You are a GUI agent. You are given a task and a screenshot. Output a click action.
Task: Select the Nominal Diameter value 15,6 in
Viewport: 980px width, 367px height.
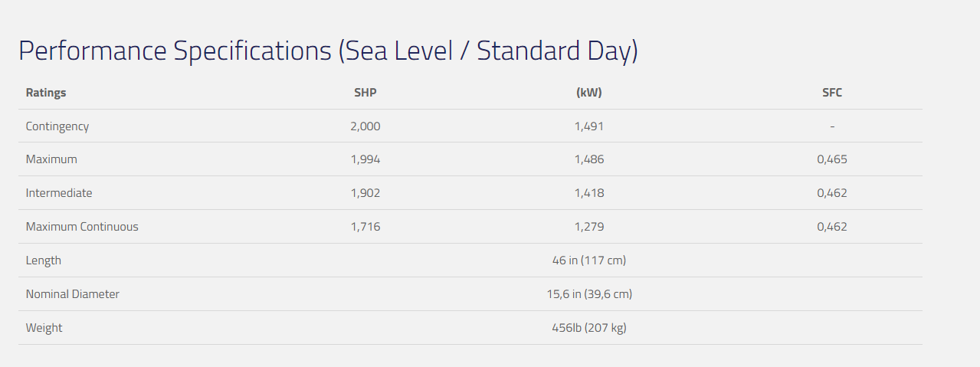point(589,294)
